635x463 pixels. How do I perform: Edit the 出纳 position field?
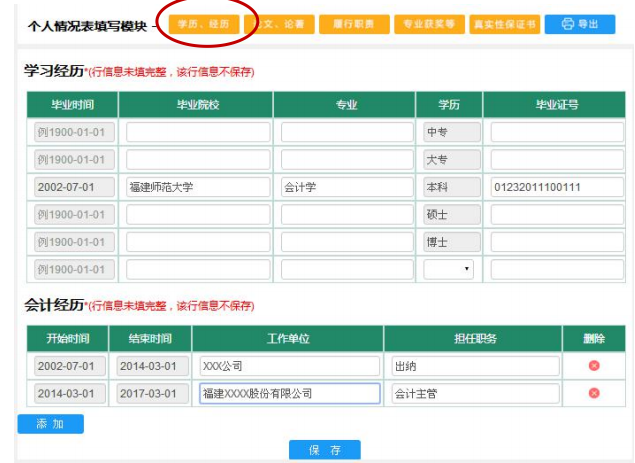(x=475, y=366)
